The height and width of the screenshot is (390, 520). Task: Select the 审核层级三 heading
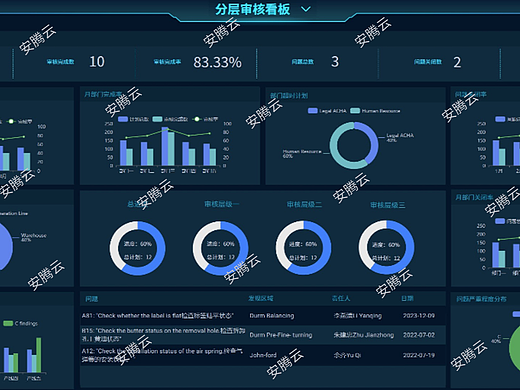(x=388, y=205)
